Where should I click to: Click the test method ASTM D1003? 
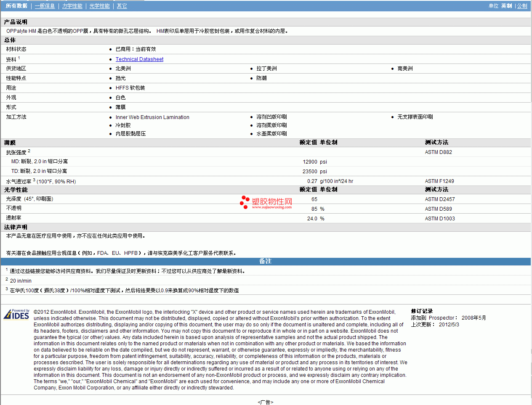pos(440,219)
